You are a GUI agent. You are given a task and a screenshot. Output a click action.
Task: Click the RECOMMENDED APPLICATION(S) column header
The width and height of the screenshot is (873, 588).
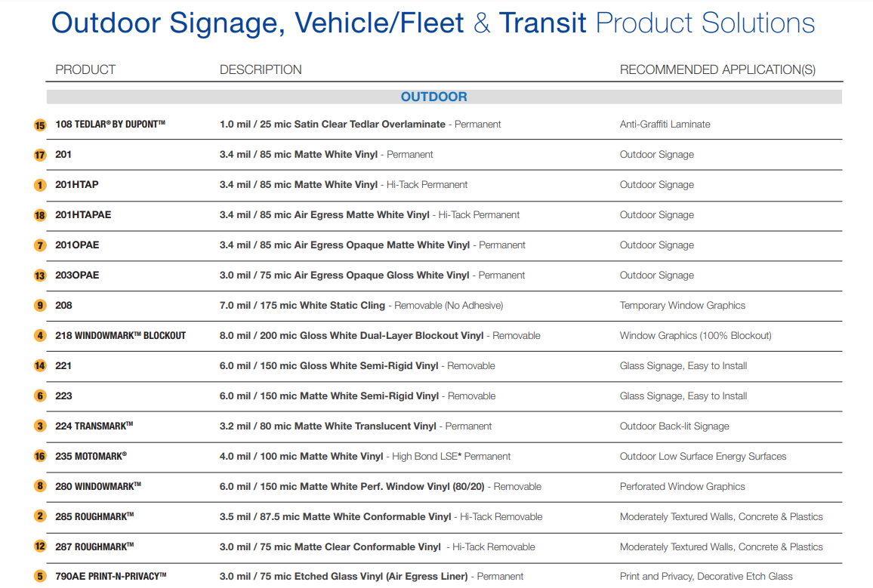coord(717,70)
